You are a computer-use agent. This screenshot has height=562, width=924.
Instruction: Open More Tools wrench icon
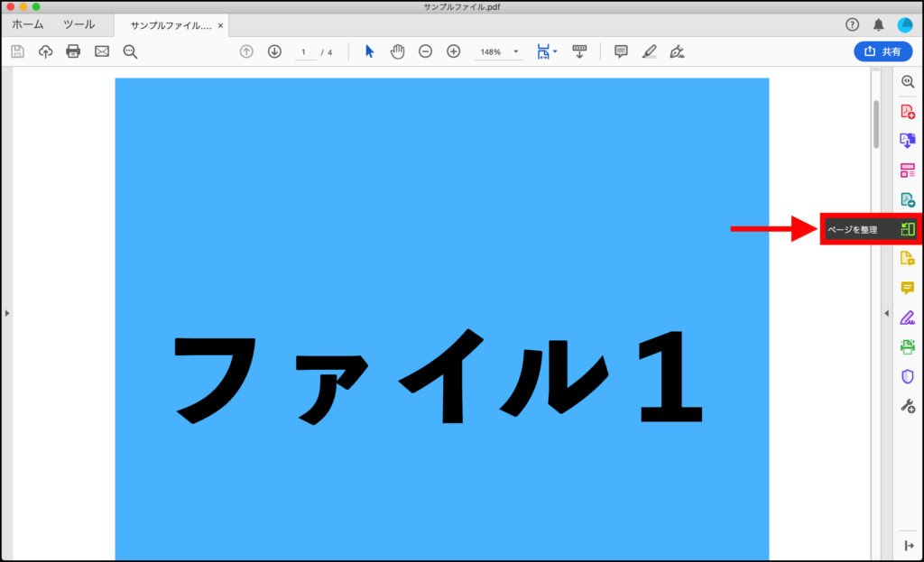[x=908, y=406]
